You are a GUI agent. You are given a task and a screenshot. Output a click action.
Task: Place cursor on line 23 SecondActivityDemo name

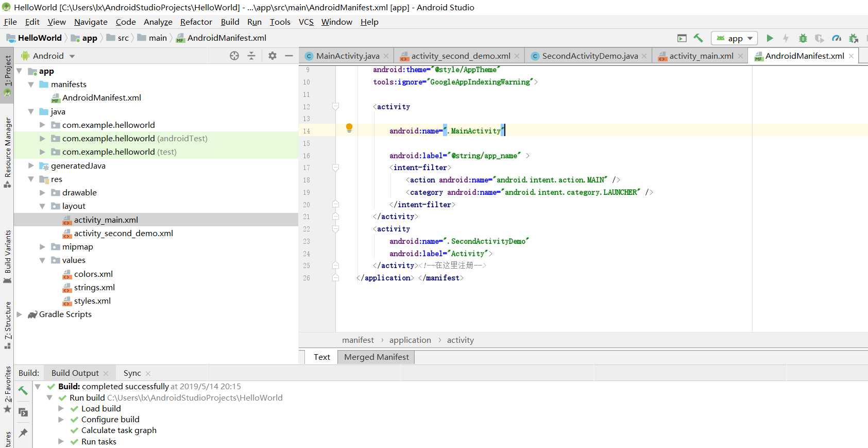point(488,241)
